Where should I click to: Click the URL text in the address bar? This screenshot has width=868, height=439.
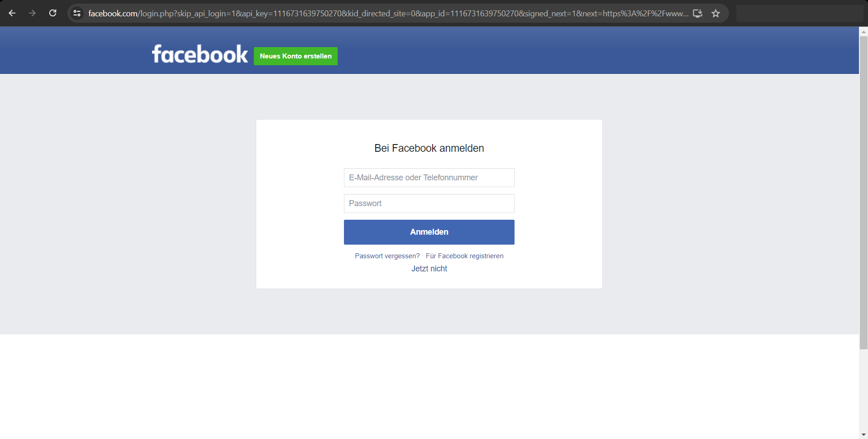(388, 13)
